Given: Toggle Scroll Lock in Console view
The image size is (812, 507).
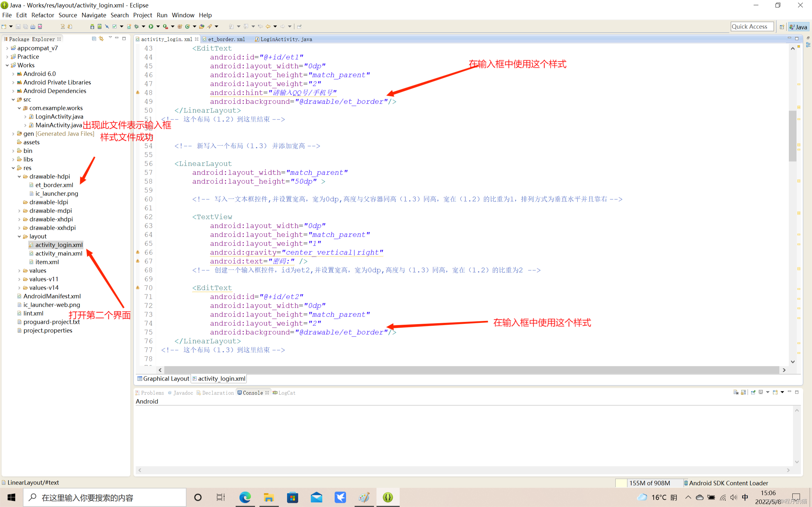Looking at the screenshot, I should [743, 392].
